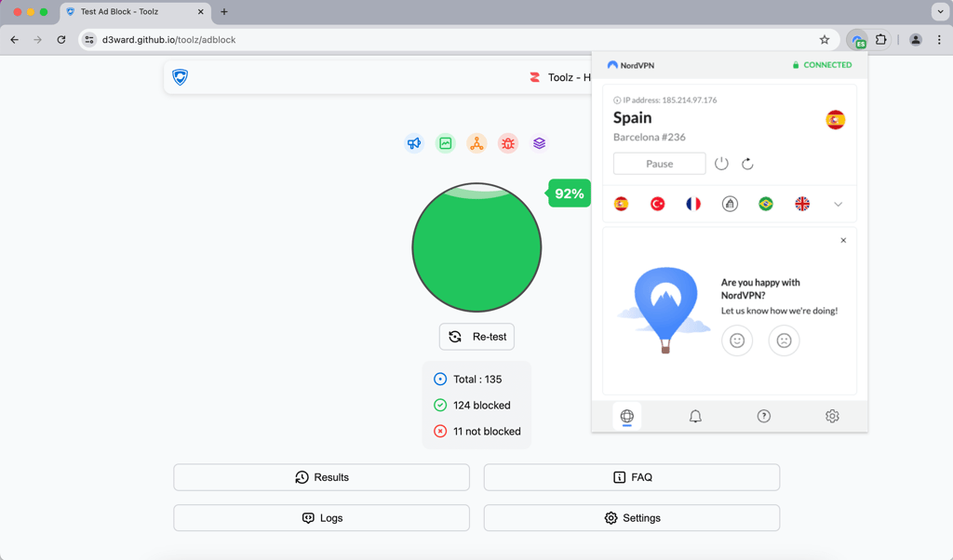Click the Total : 135 stat
953x560 pixels.
(468, 379)
